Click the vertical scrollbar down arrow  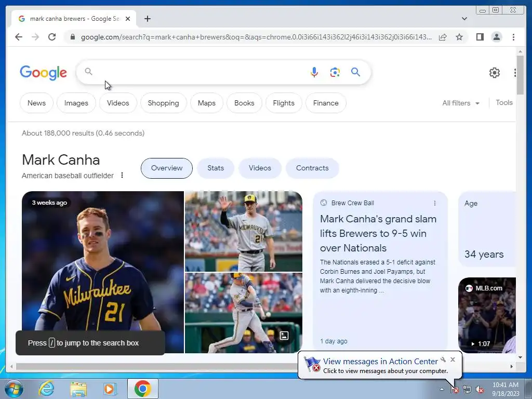point(520,357)
